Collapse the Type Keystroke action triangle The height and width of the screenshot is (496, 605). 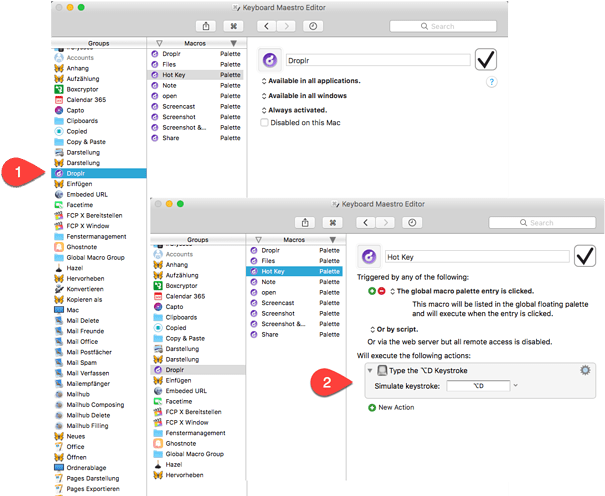coord(370,371)
